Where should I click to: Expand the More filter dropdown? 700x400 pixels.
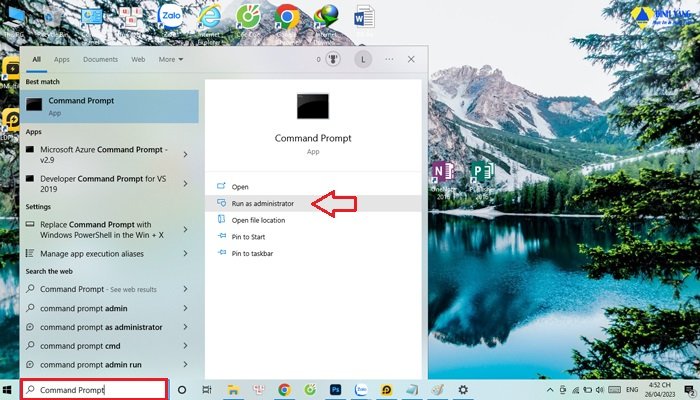coord(169,59)
